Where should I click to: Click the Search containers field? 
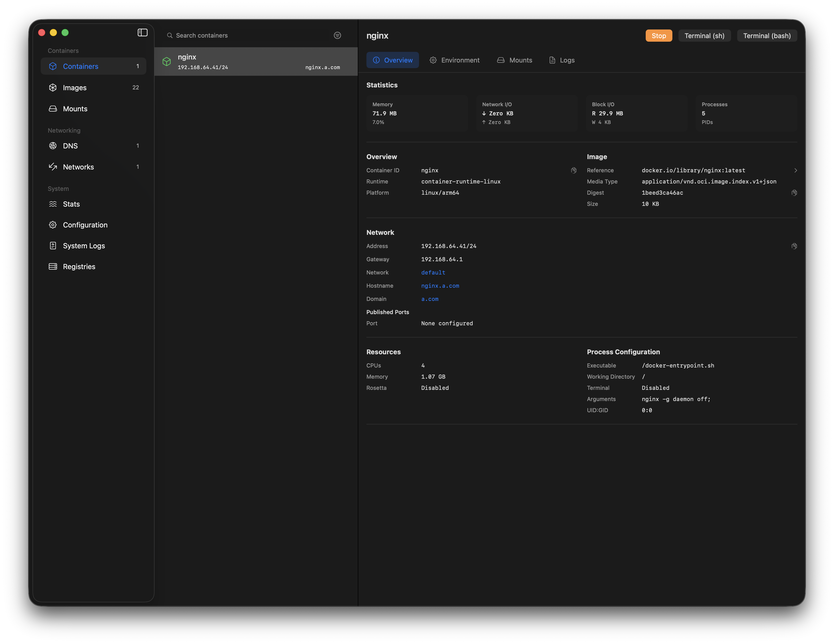click(x=244, y=35)
